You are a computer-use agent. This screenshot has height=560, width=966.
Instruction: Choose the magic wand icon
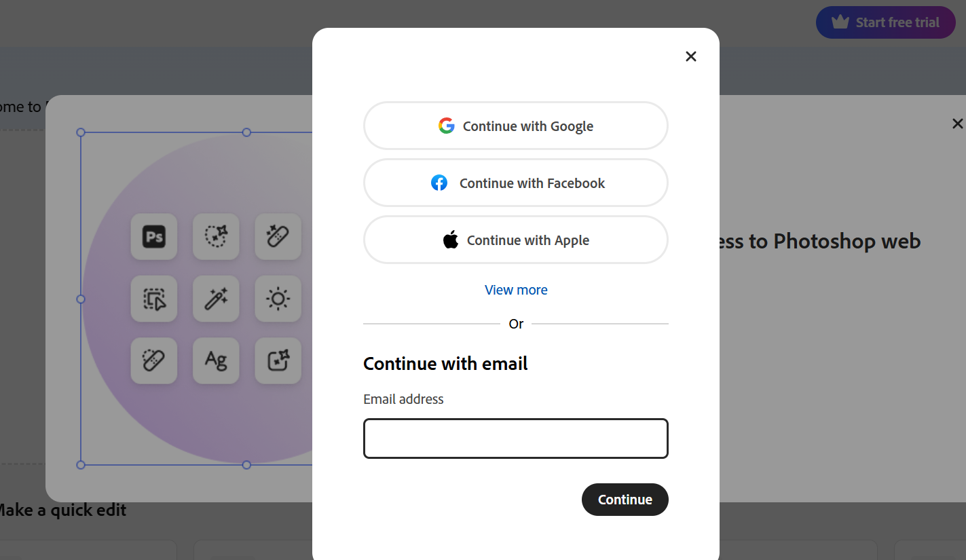click(216, 299)
